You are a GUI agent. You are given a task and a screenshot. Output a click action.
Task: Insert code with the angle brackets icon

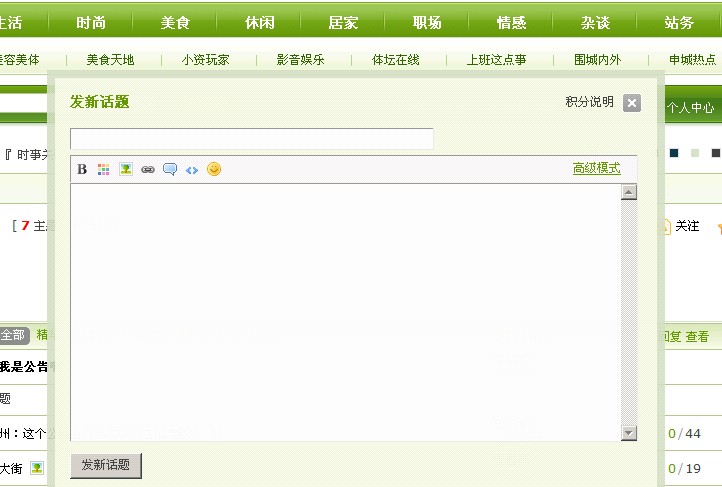click(192, 170)
